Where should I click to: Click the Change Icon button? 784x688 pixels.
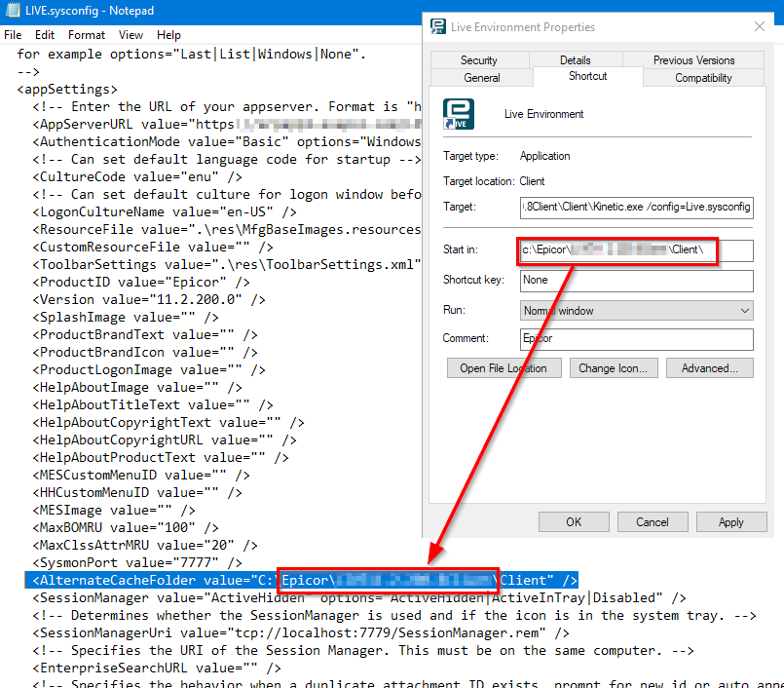tap(614, 368)
